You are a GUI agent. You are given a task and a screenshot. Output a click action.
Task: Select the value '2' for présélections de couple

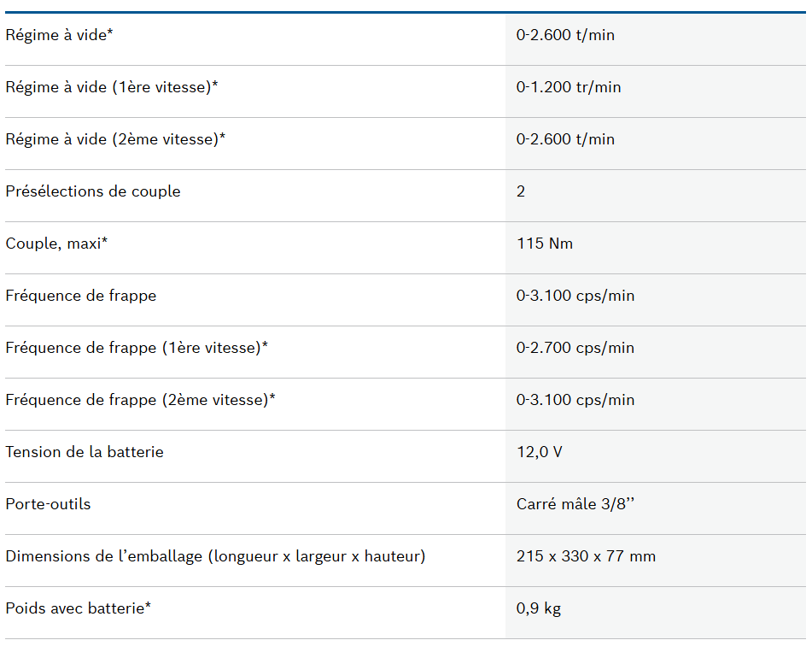[521, 191]
